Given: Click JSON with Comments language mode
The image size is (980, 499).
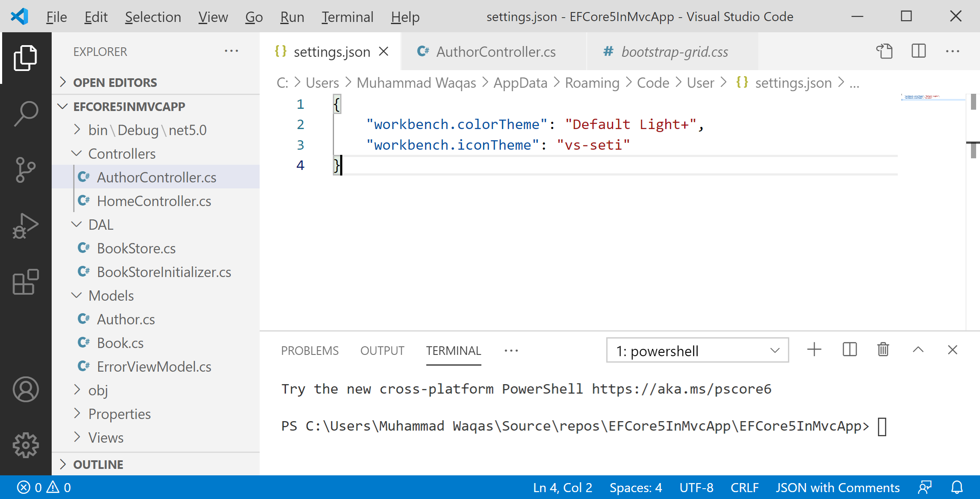Looking at the screenshot, I should click(837, 487).
